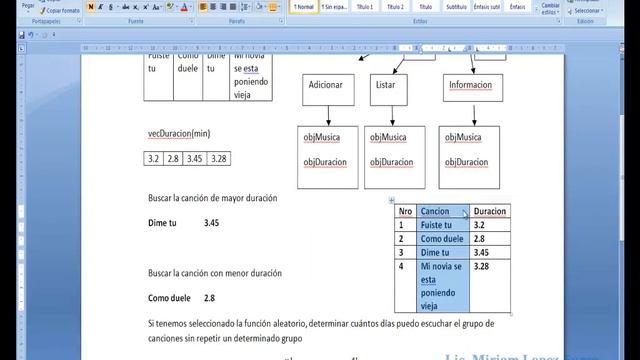The height and width of the screenshot is (360, 640).
Task: Open line spacing options
Action: point(245,7)
